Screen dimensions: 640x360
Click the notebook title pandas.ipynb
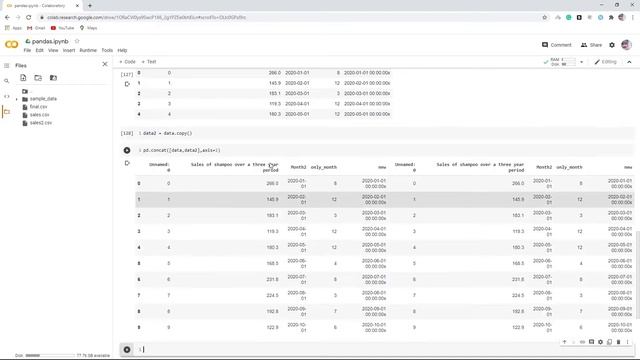point(50,41)
